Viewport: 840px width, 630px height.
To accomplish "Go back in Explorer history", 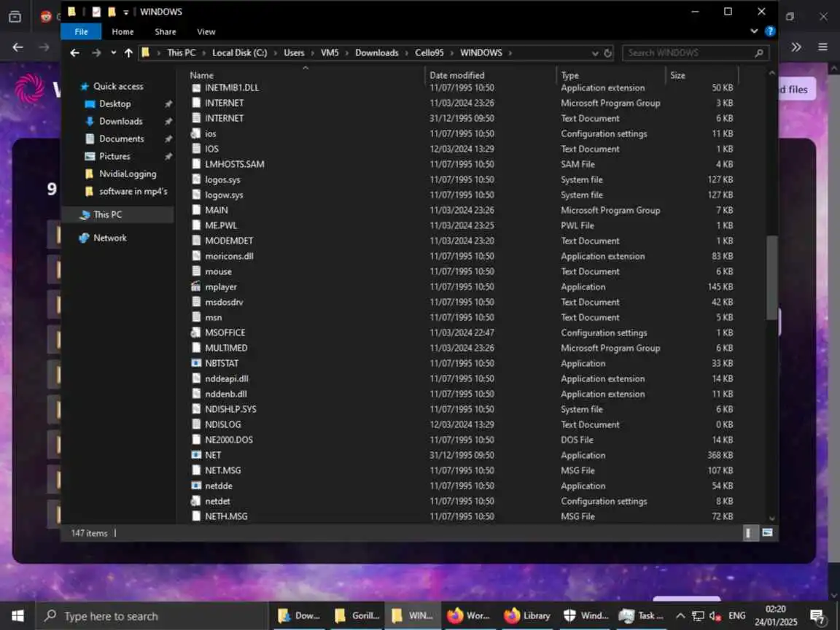I will [74, 52].
